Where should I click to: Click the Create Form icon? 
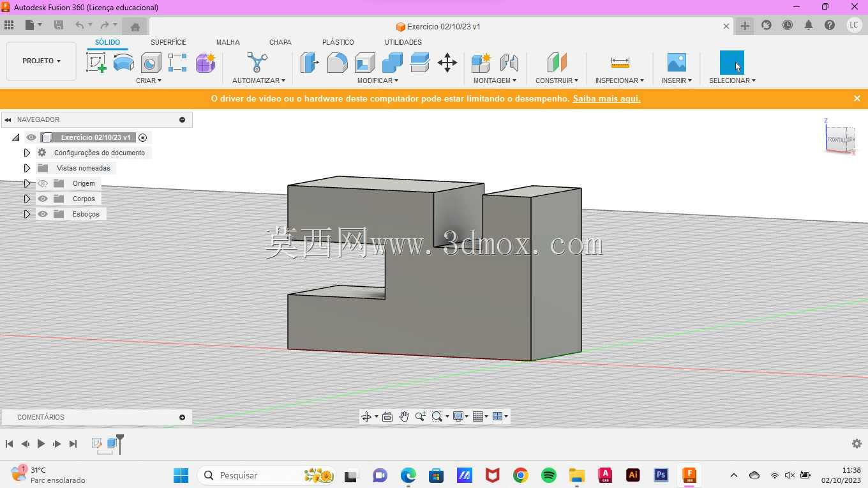pyautogui.click(x=206, y=63)
